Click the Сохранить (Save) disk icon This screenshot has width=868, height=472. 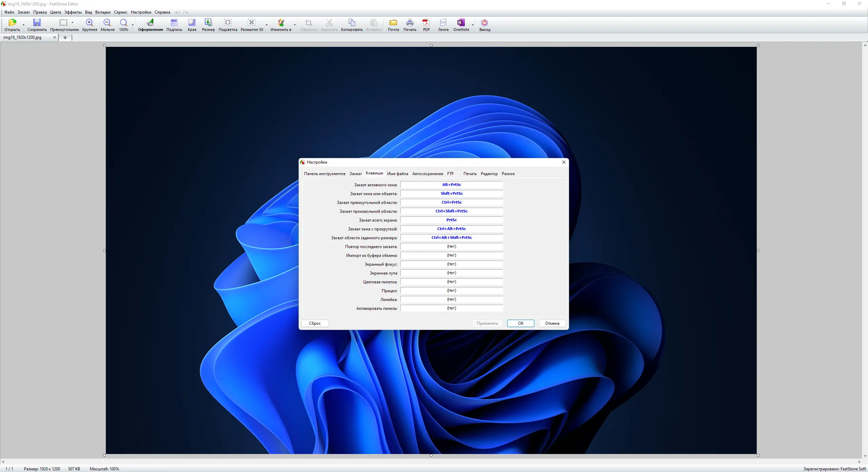click(x=37, y=23)
